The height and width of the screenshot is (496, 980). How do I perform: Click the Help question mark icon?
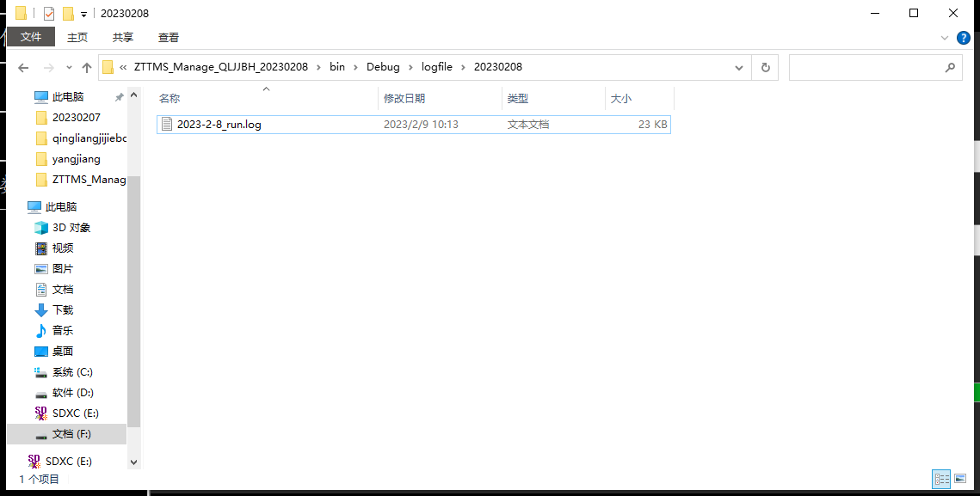964,38
